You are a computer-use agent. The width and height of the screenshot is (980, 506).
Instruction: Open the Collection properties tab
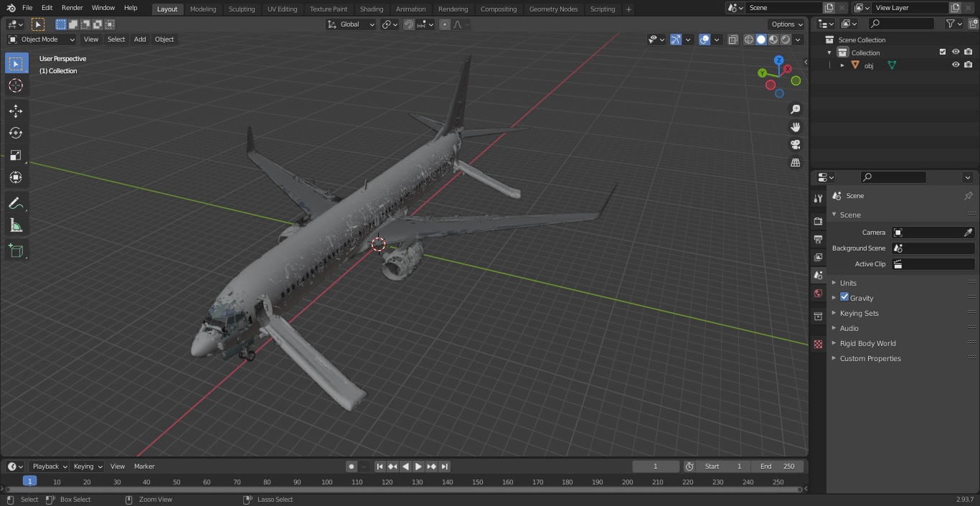[x=818, y=316]
